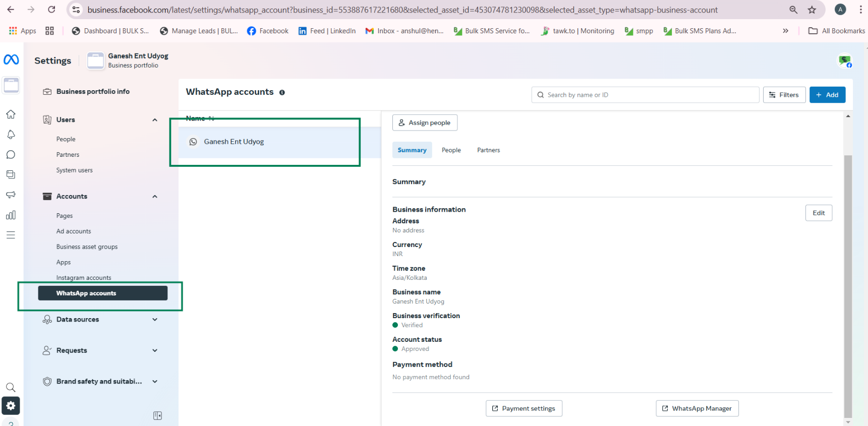Click the Search by name or ID field

coord(645,95)
